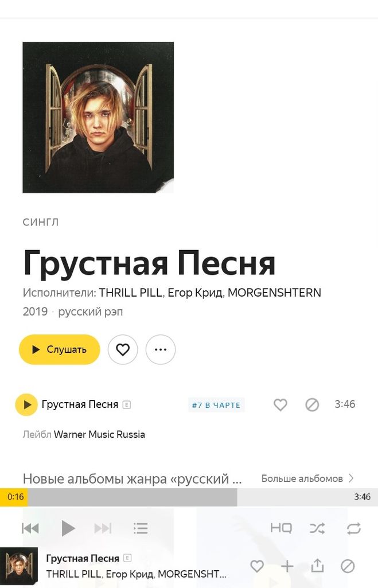Image resolution: width=378 pixels, height=588 pixels.
Task: Skip to previous track
Action: coord(30,528)
